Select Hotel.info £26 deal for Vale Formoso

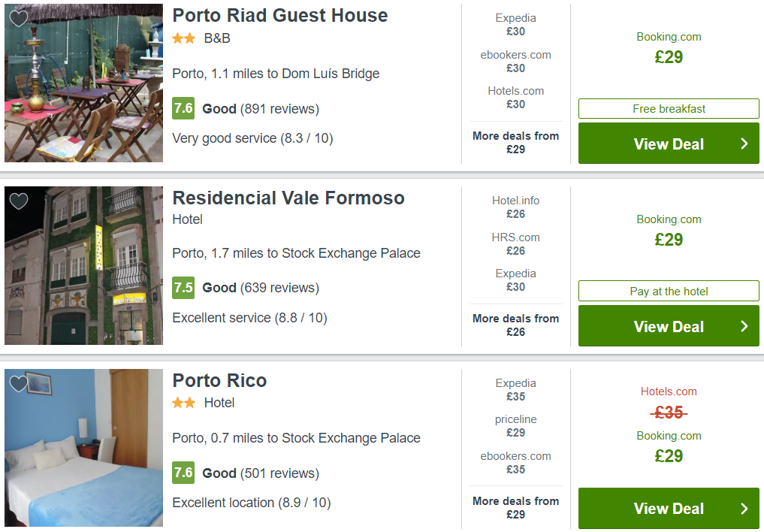point(515,207)
